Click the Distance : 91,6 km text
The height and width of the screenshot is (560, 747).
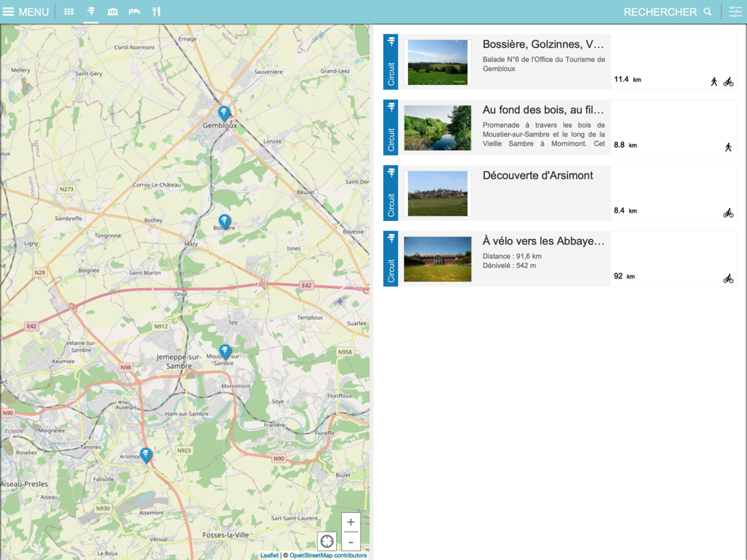point(512,256)
